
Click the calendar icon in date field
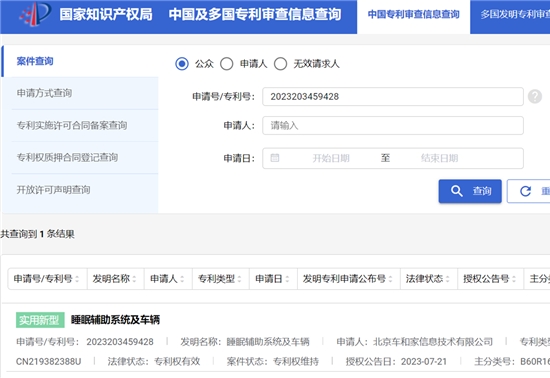[x=275, y=158]
